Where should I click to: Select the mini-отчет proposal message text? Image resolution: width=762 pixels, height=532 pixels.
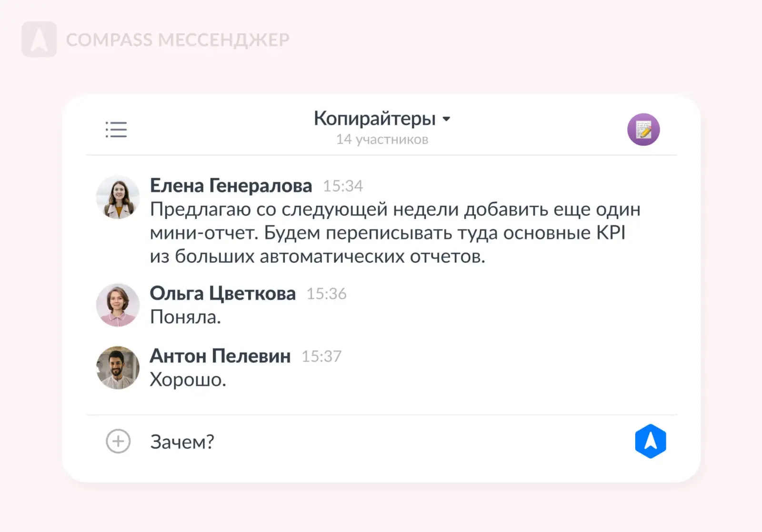(x=395, y=233)
